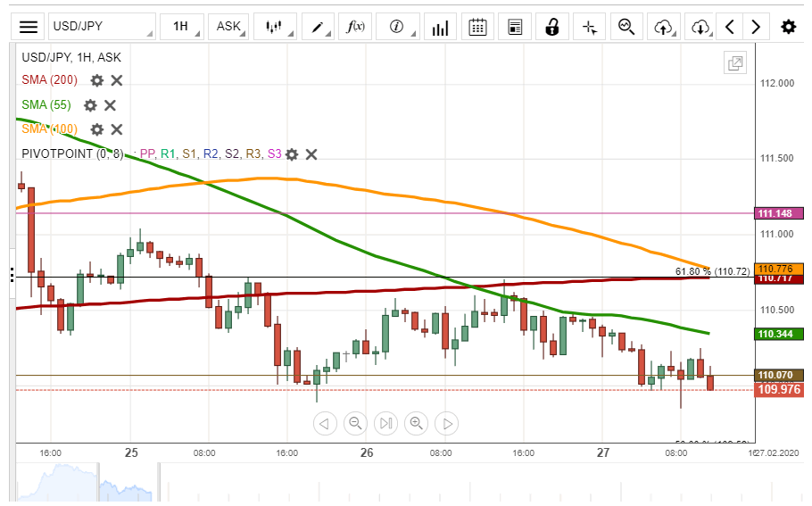Click the SMA (55) legend label
The height and width of the screenshot is (506, 812).
(x=46, y=104)
